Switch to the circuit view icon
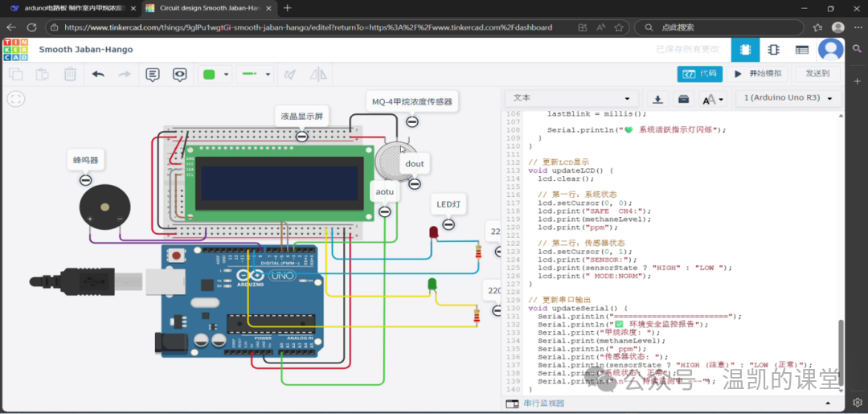The image size is (868, 414). pyautogui.click(x=745, y=50)
